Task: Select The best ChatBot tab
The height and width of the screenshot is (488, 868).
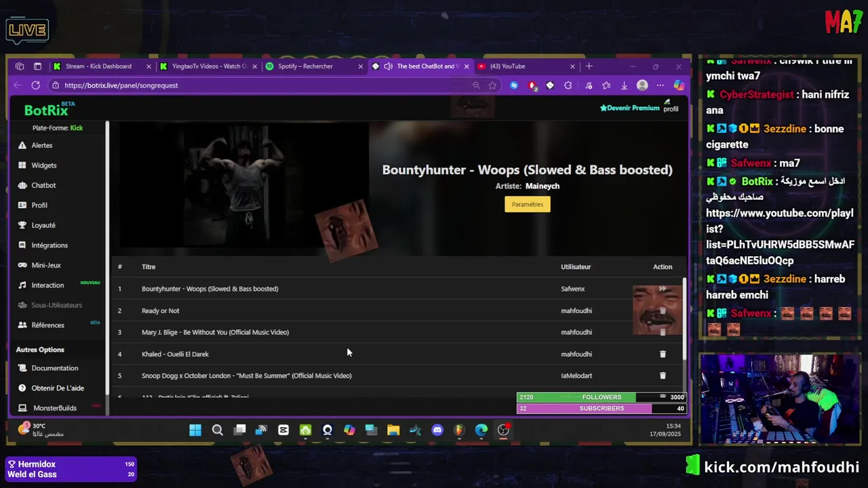Action: point(420,66)
